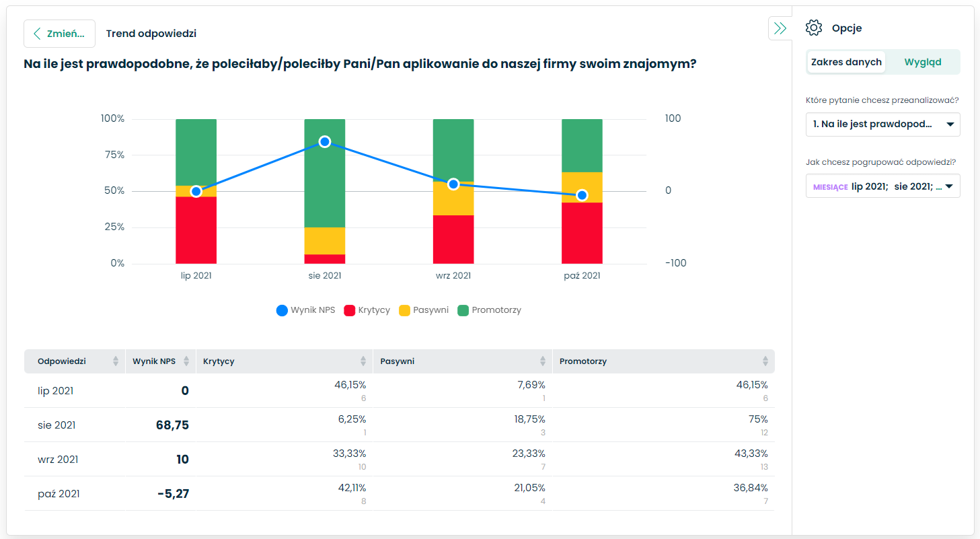Click the green Promotorzy bar segment for lip 2021
Screen dimensions: 980x539
pos(196,152)
